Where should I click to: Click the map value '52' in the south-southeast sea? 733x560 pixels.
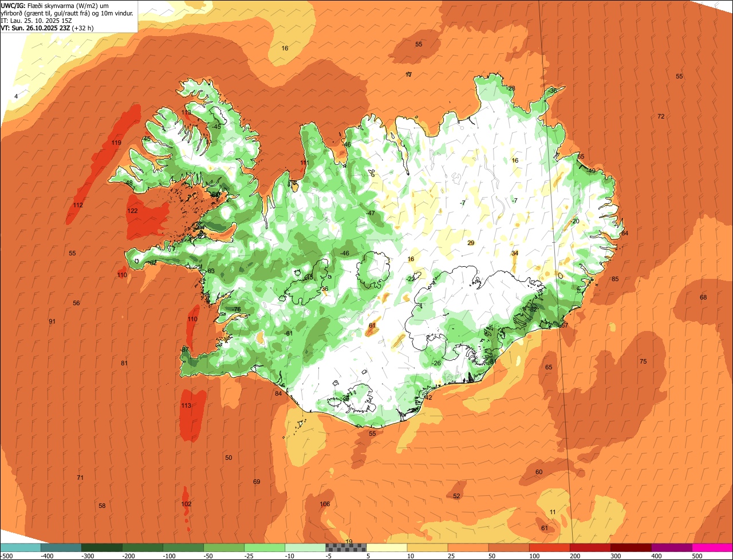click(456, 496)
